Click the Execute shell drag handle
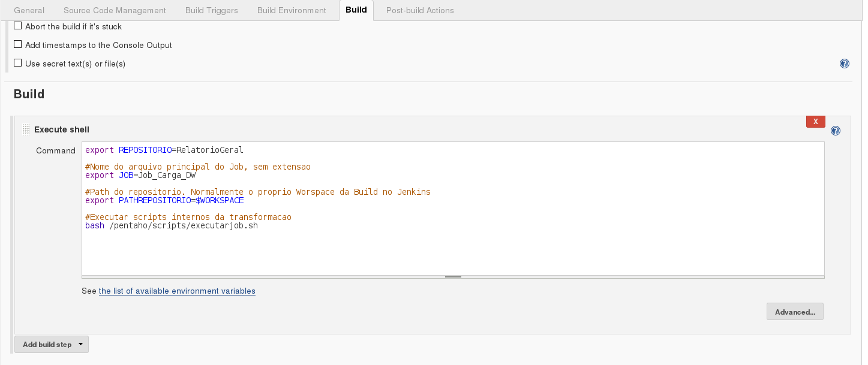Image resolution: width=868 pixels, height=365 pixels. (26, 129)
